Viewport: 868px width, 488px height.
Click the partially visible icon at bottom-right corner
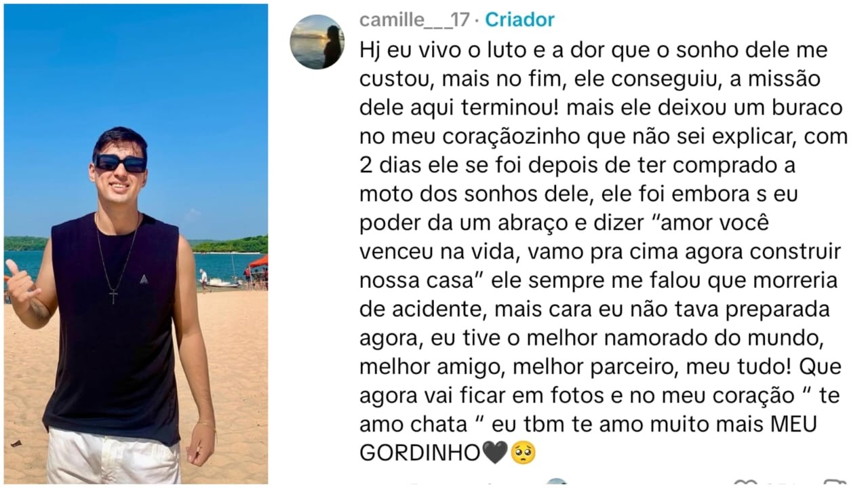[834, 484]
